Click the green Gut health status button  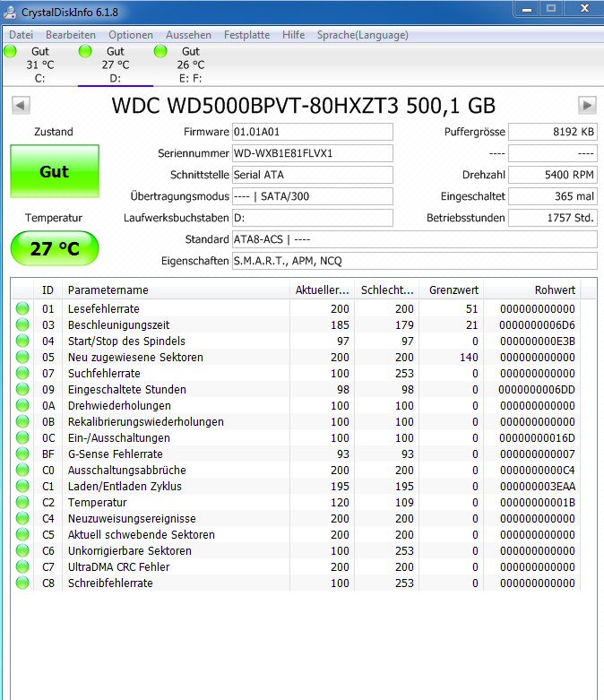[55, 171]
